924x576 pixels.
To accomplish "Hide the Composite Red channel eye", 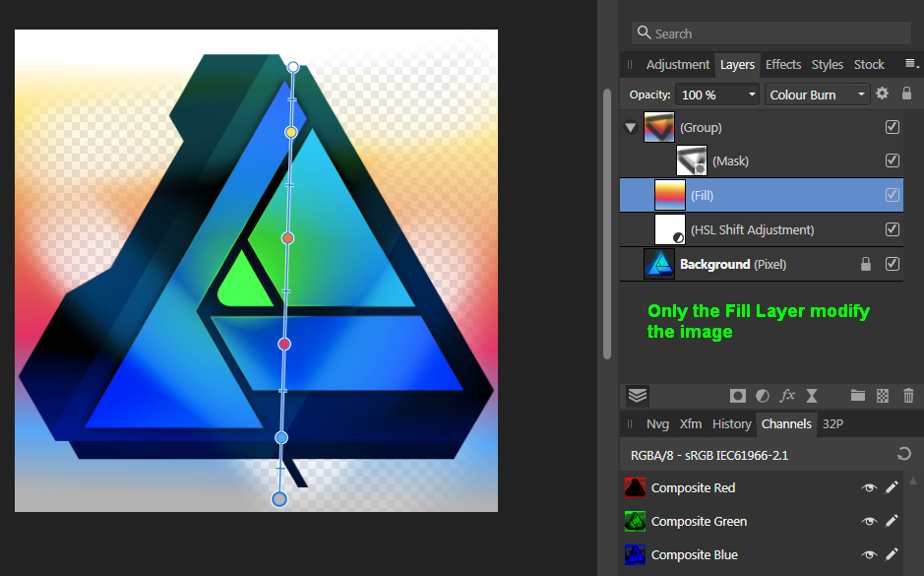I will tap(869, 487).
